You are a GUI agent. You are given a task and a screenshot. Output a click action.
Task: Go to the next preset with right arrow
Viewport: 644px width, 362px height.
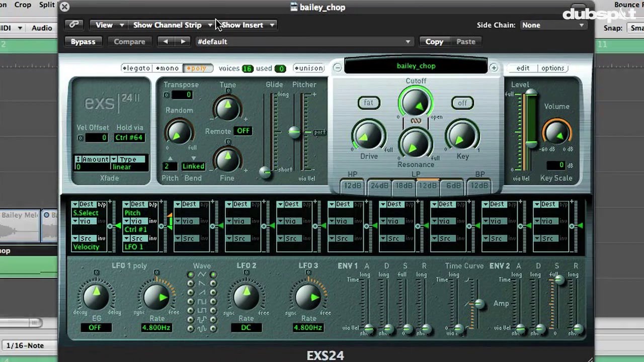click(182, 42)
